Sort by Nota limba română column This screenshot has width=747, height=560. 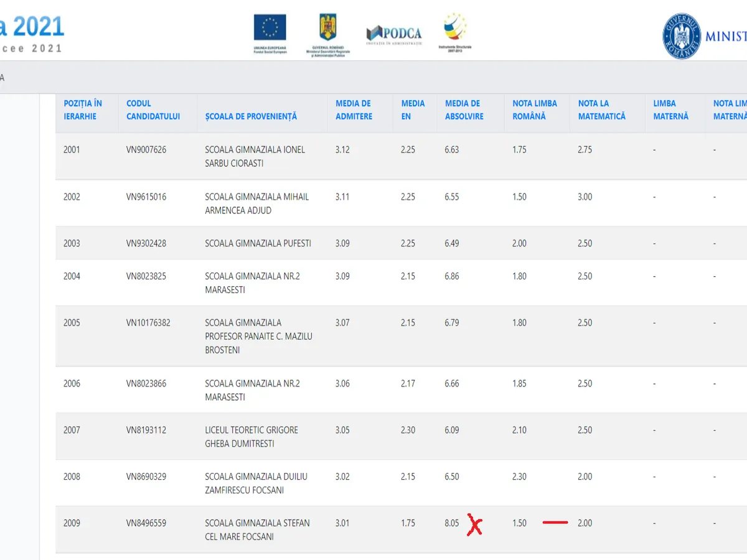point(534,110)
